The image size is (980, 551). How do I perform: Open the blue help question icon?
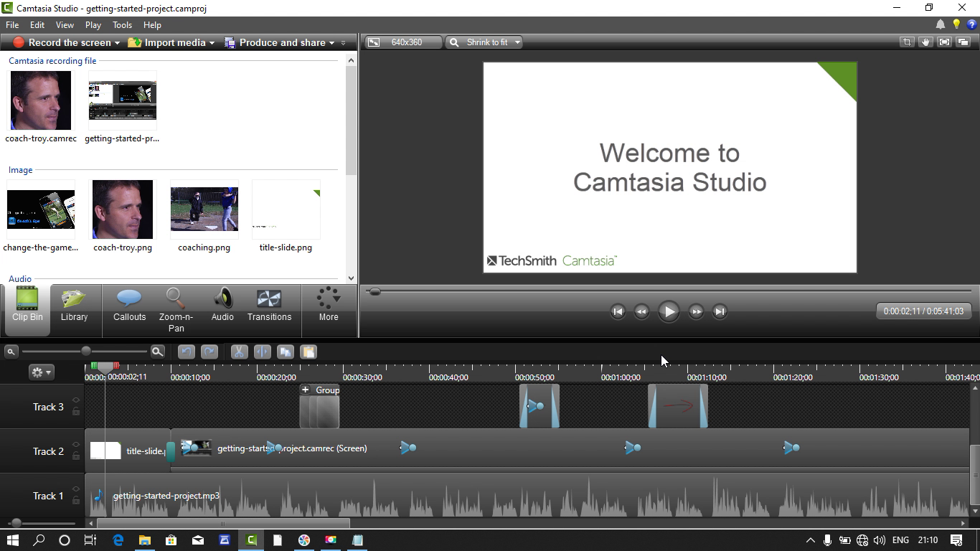971,24
